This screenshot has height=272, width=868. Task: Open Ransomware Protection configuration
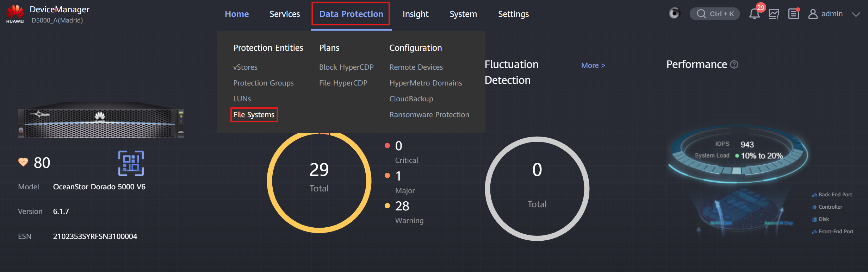click(429, 115)
